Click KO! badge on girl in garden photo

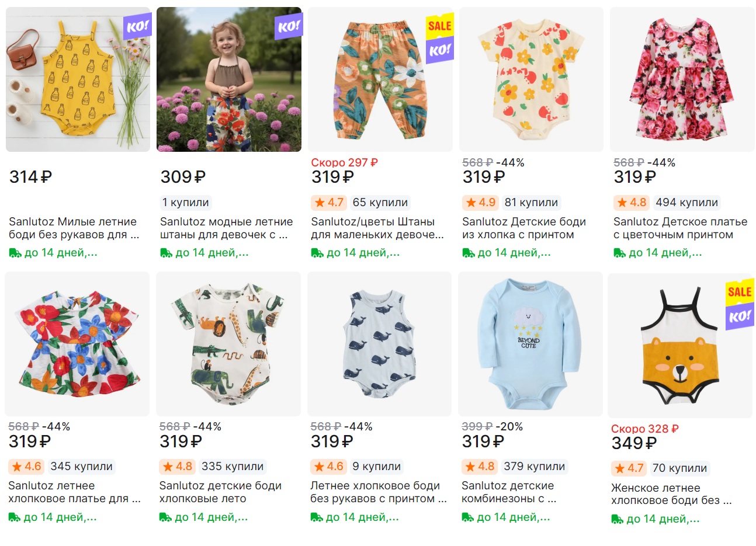(x=289, y=26)
